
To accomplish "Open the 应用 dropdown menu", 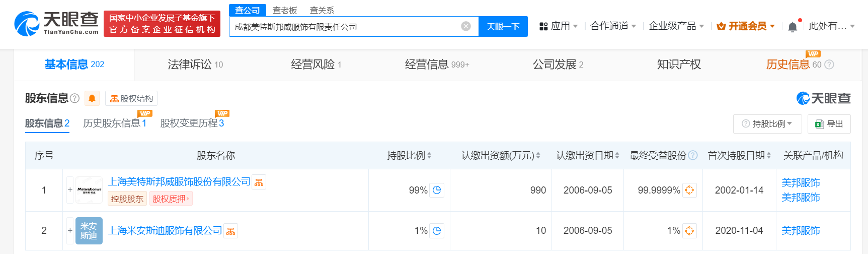I will tap(559, 26).
